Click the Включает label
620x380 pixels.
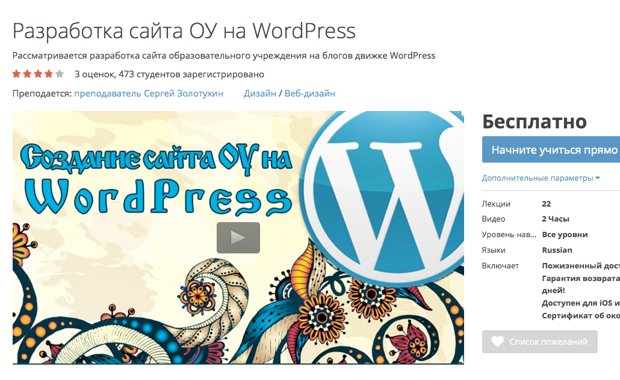point(500,266)
